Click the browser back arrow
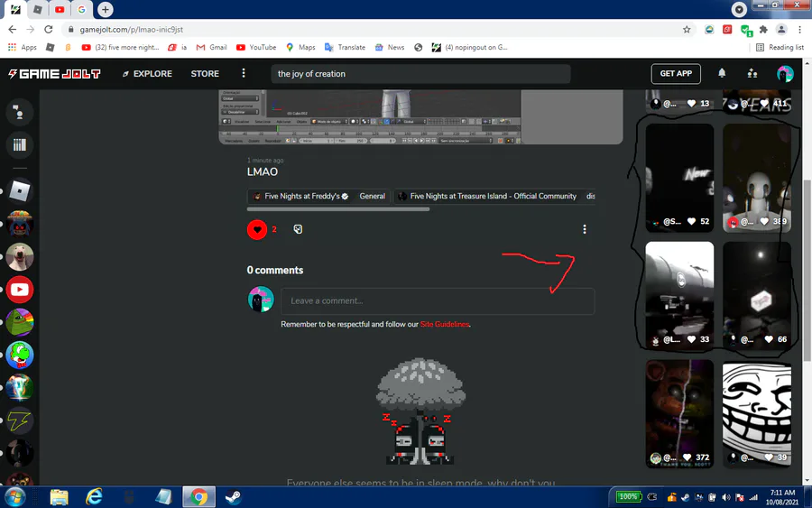Image resolution: width=812 pixels, height=508 pixels. [13, 30]
